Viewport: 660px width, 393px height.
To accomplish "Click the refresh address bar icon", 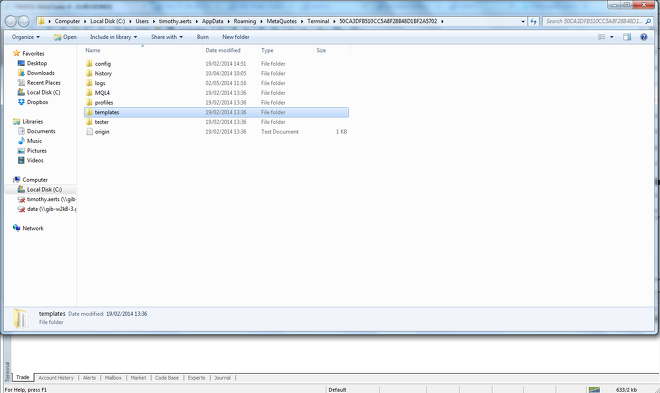I will (x=533, y=21).
